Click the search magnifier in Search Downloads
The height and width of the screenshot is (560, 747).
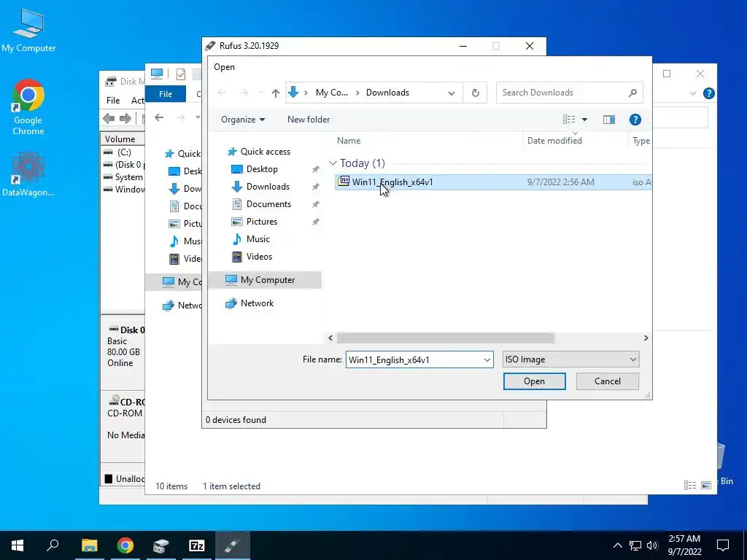pyautogui.click(x=632, y=93)
